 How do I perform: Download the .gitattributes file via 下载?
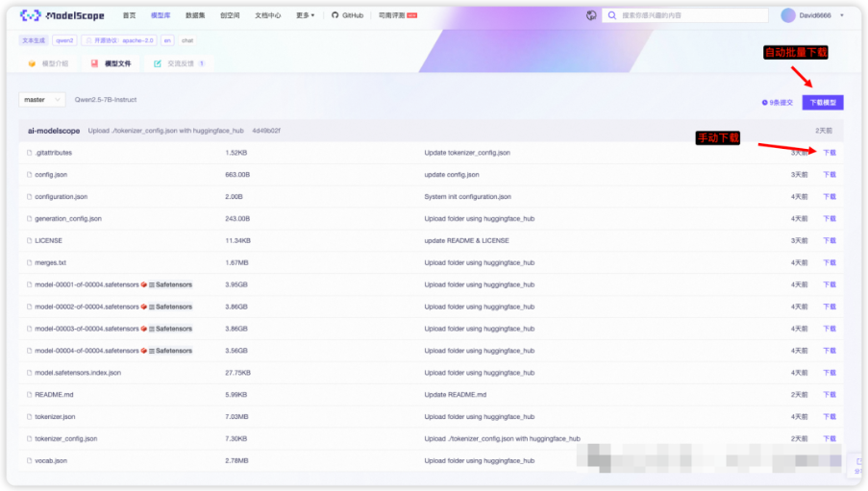pyautogui.click(x=830, y=153)
